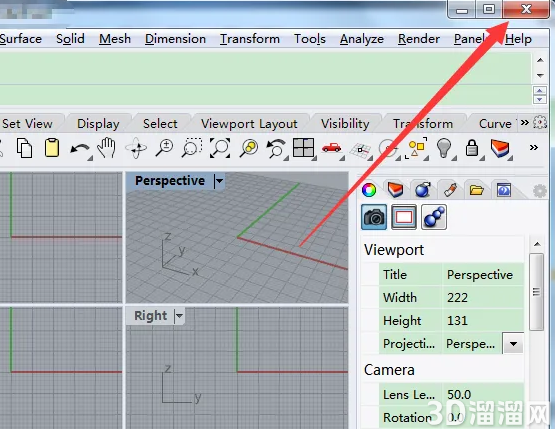
Task: Click the Zoom Selected icon with yellow dot
Action: click(x=249, y=148)
